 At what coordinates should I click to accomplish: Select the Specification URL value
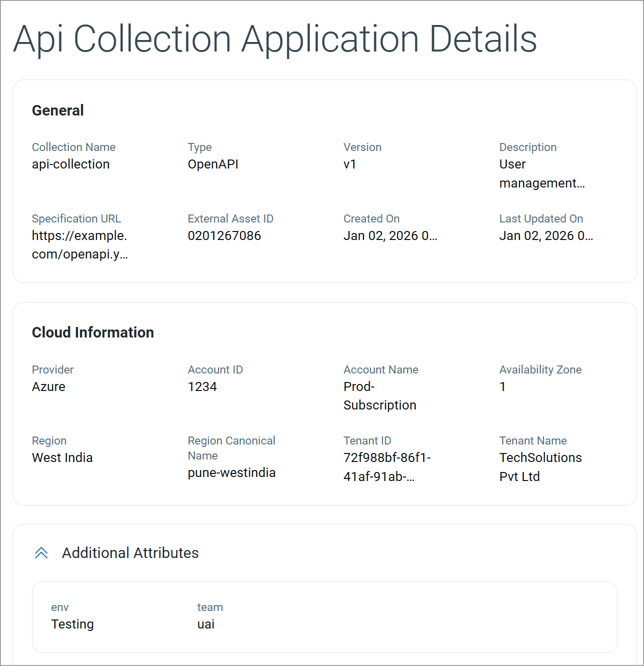(80, 245)
